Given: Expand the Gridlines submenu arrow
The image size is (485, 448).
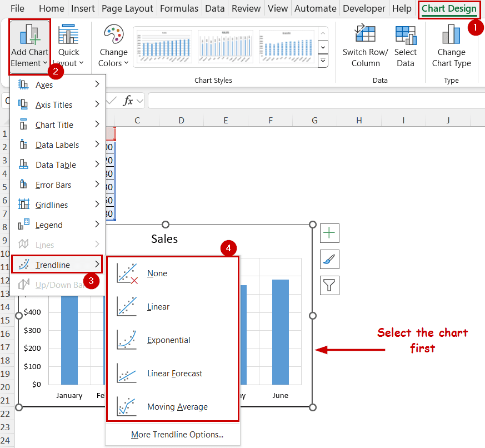Looking at the screenshot, I should point(97,204).
